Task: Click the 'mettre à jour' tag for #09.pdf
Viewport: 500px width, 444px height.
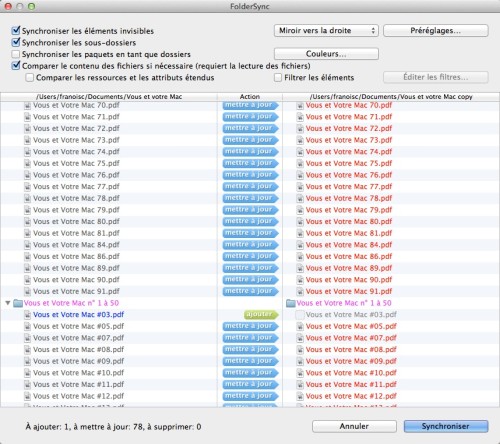Action: [250, 361]
